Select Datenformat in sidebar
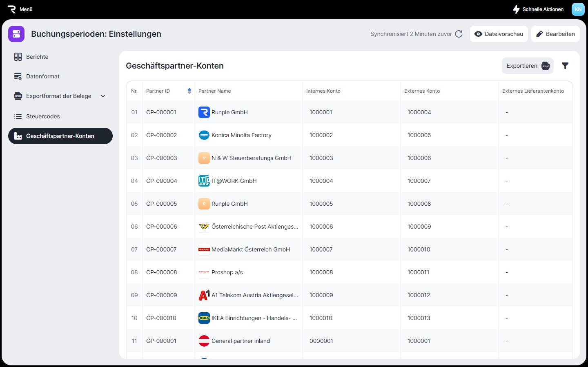 click(42, 76)
